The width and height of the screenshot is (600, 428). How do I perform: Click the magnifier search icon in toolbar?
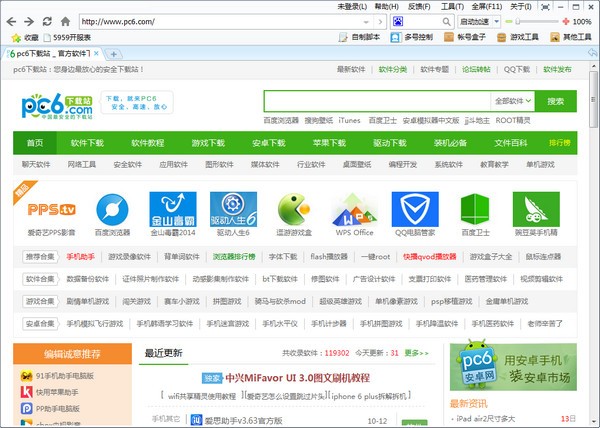[x=447, y=22]
